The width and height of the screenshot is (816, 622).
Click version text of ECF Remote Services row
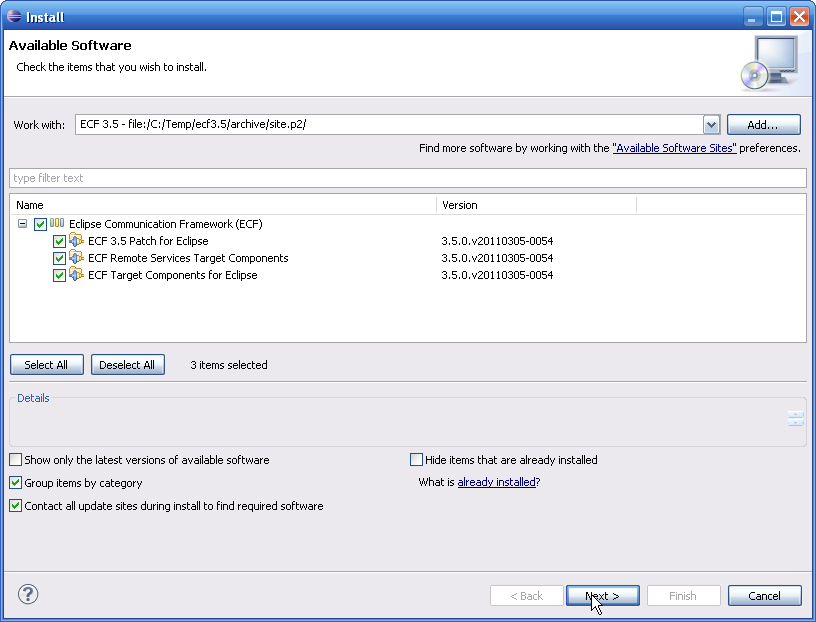click(x=497, y=258)
